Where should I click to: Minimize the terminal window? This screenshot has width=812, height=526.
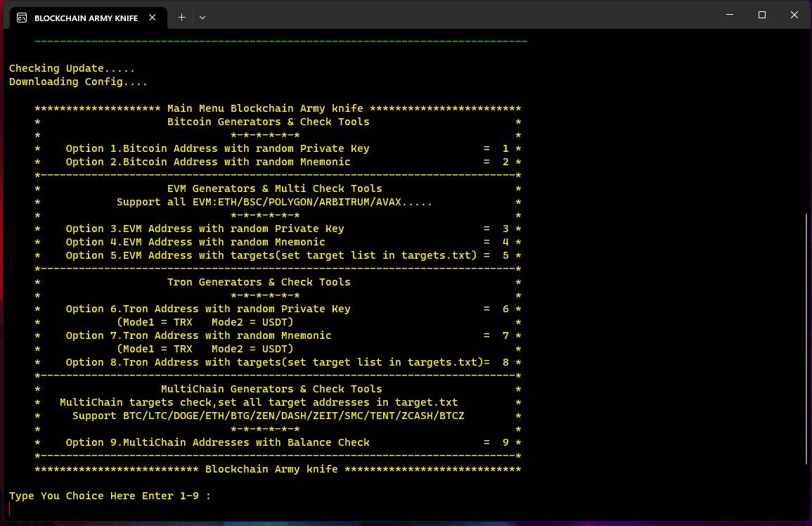pos(730,15)
